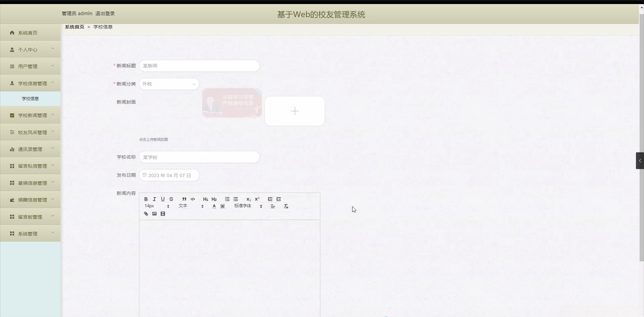
Task: Apply Heading 2 style
Action: coord(214,199)
